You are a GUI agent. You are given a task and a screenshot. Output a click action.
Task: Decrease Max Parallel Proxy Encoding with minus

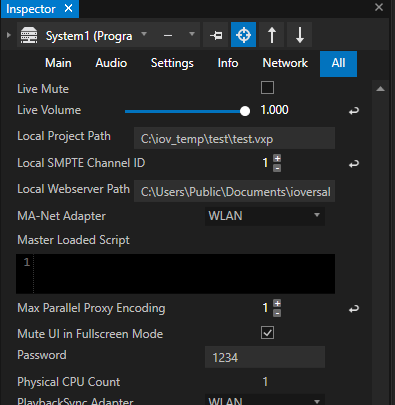[277, 313]
